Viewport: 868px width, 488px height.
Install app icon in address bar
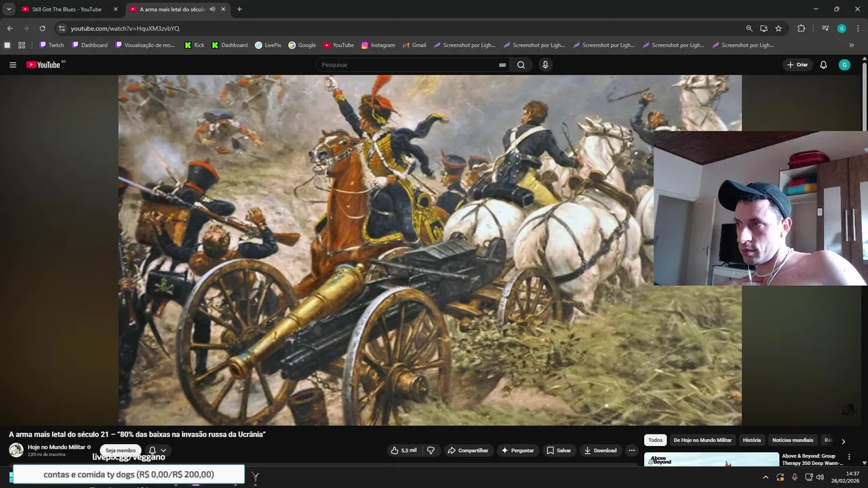pos(764,28)
